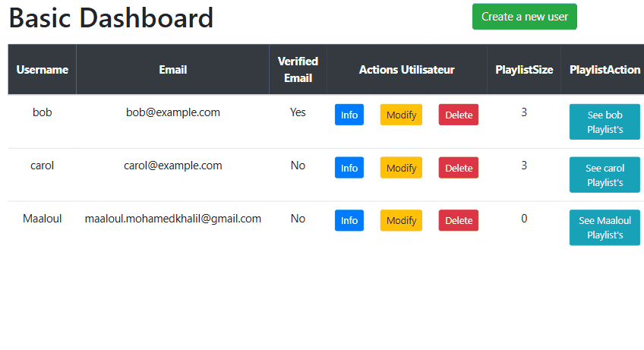Open Info for user Maaloul
This screenshot has height=350, width=644.
click(349, 221)
